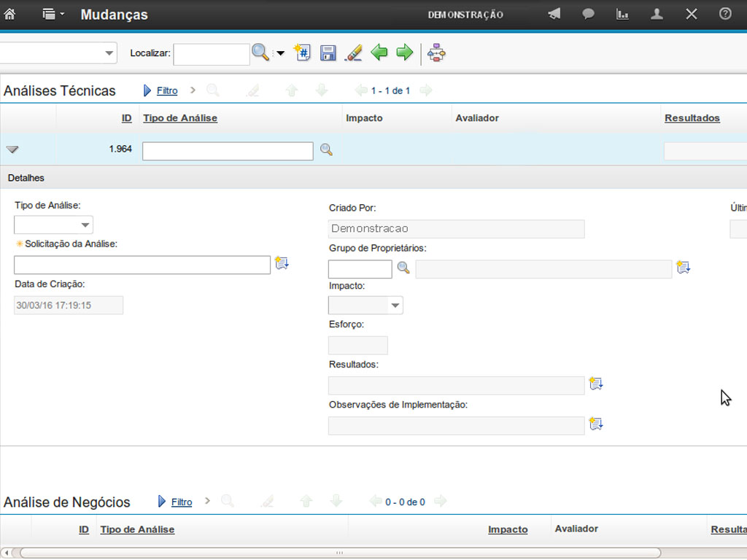Open the Help question mark icon
The width and height of the screenshot is (747, 560).
tap(725, 14)
